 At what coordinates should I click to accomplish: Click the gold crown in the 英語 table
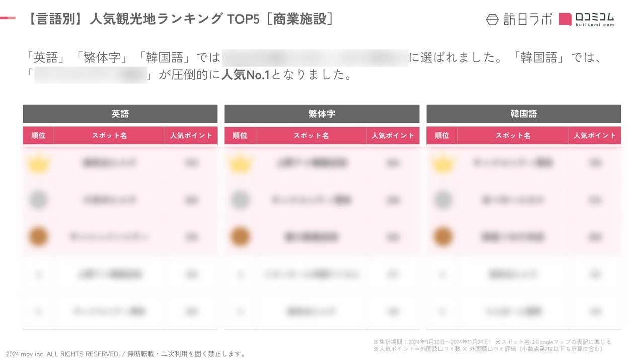38,163
